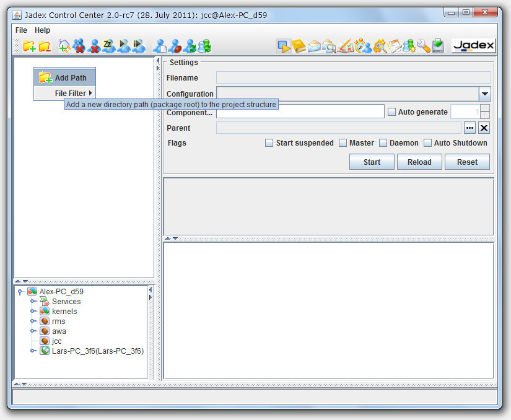This screenshot has width=511, height=420.
Task: Enable the Start suspended option
Action: [x=269, y=142]
